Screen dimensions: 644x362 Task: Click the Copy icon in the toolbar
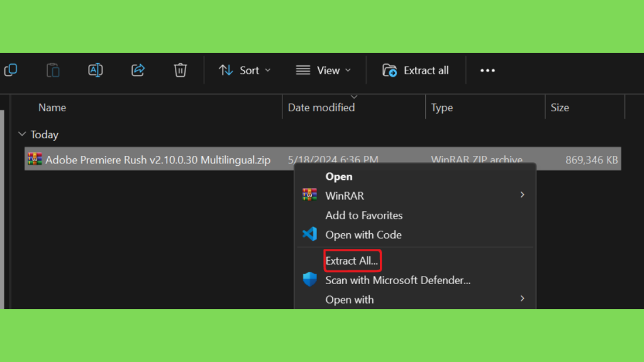click(11, 70)
